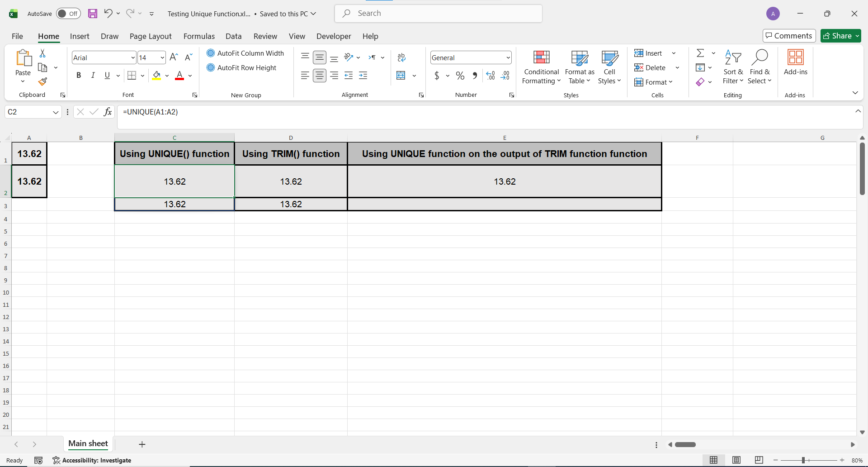Click the Search input box
This screenshot has width=868, height=467.
(x=439, y=14)
